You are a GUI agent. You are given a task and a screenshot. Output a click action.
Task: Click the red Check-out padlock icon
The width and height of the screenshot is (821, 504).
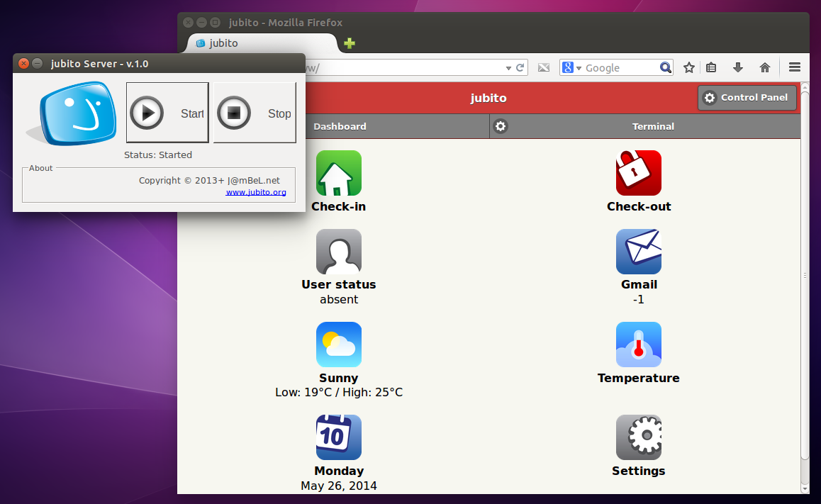(x=638, y=173)
